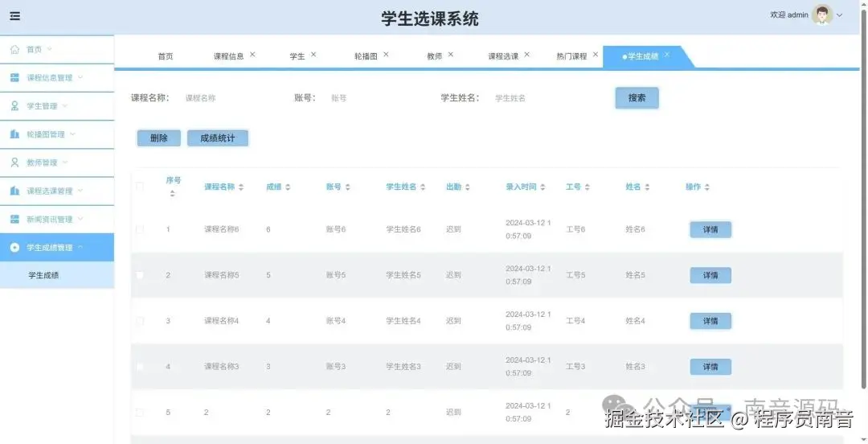Sort by 序号 column arrows
The width and height of the screenshot is (868, 444).
click(172, 194)
